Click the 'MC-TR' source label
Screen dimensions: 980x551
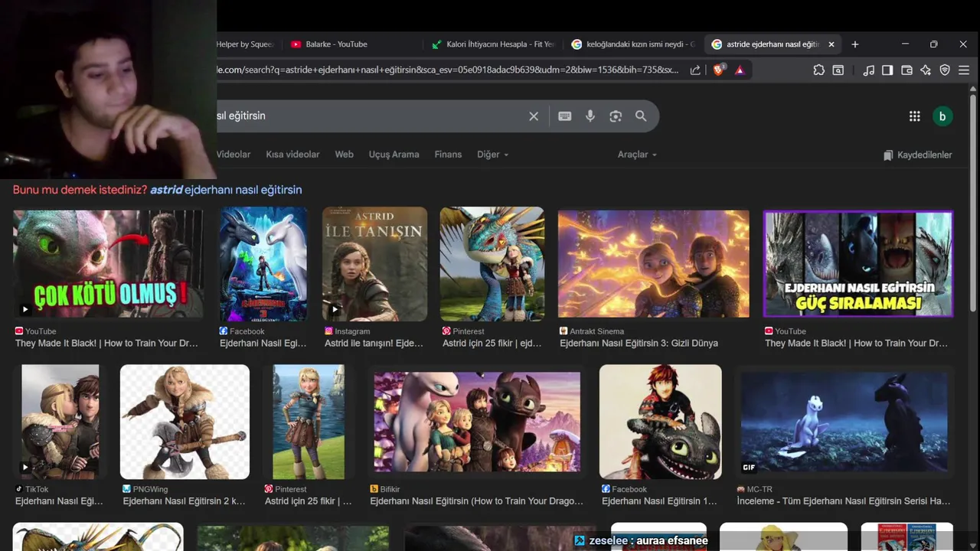pyautogui.click(x=759, y=489)
